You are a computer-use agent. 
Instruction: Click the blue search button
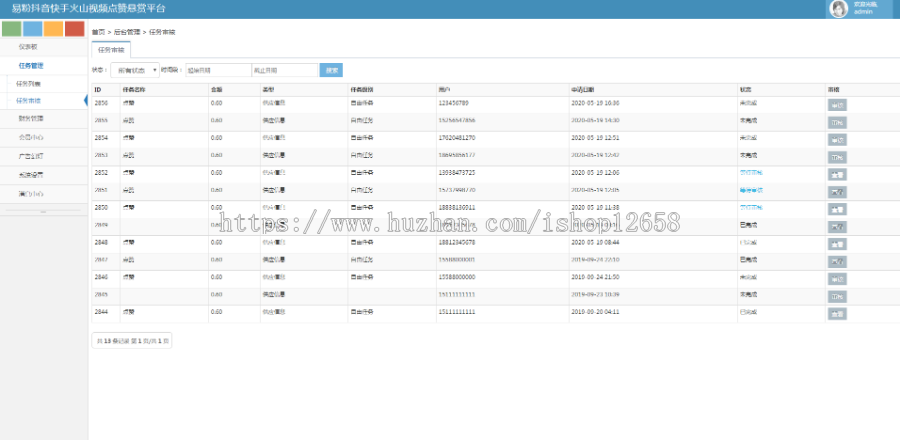(331, 70)
